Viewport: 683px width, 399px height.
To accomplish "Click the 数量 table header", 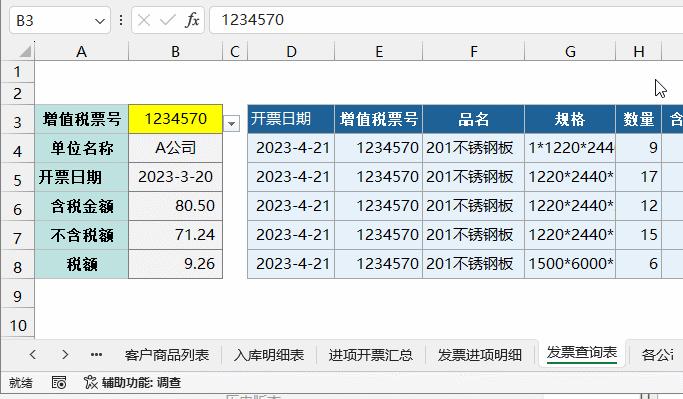I will [639, 119].
